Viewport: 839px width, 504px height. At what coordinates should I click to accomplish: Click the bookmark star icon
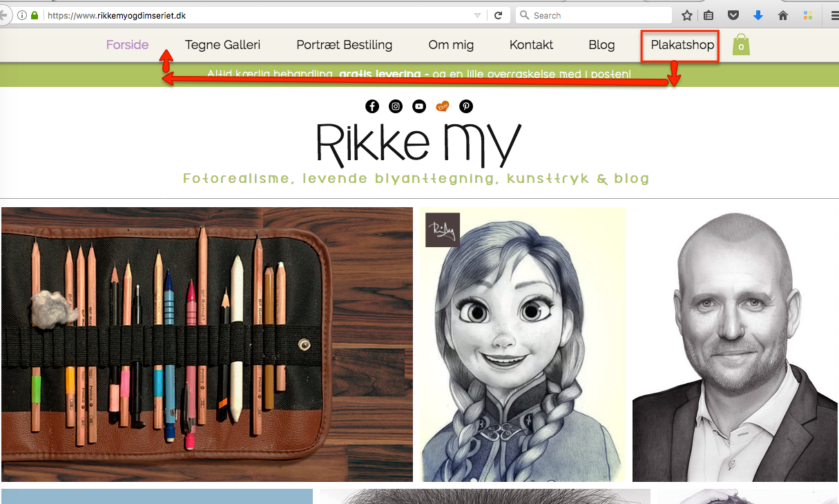(687, 15)
